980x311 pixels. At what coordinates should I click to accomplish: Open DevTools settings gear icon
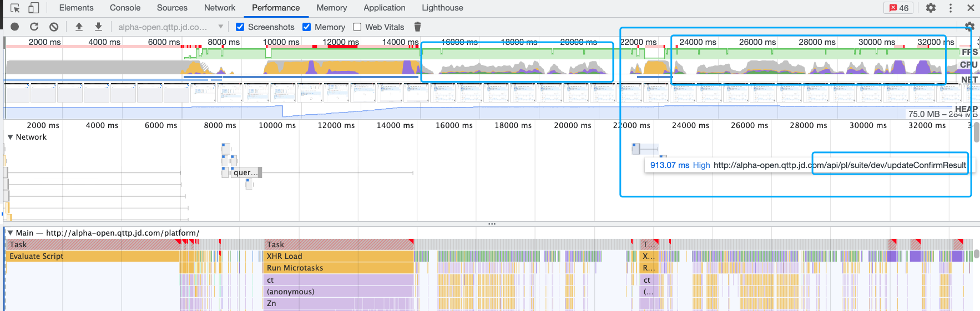point(931,8)
